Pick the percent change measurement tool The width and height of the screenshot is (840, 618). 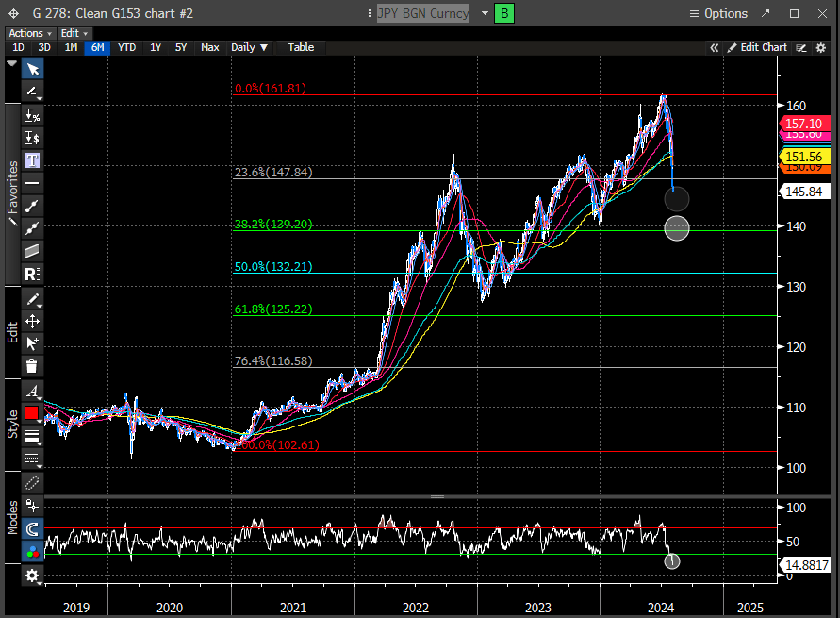pos(32,115)
